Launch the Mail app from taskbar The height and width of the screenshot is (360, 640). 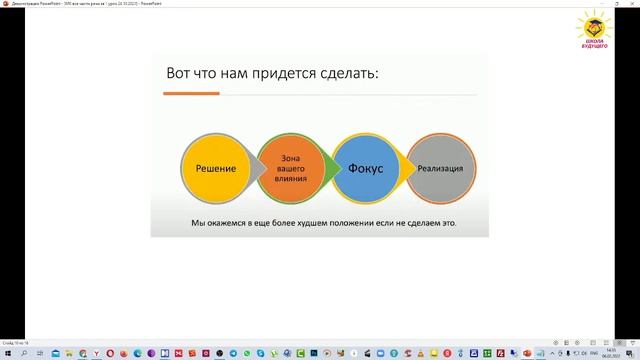pos(56,353)
